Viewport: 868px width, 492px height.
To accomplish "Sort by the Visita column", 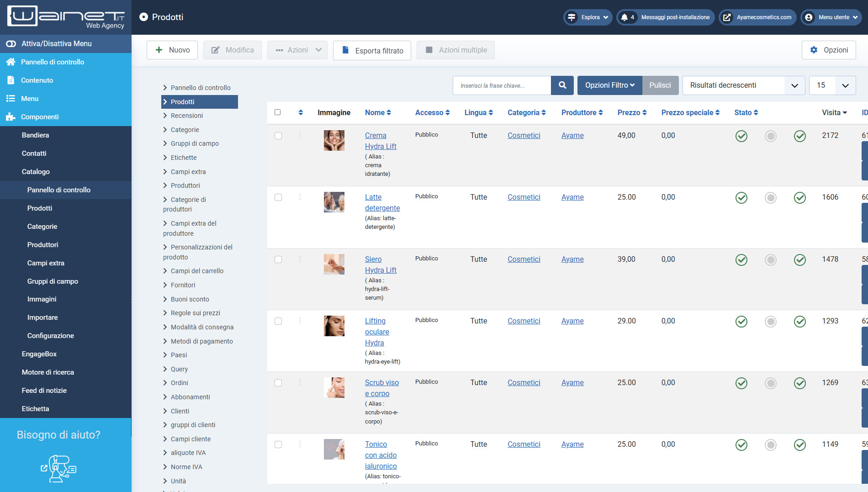I will 834,112.
